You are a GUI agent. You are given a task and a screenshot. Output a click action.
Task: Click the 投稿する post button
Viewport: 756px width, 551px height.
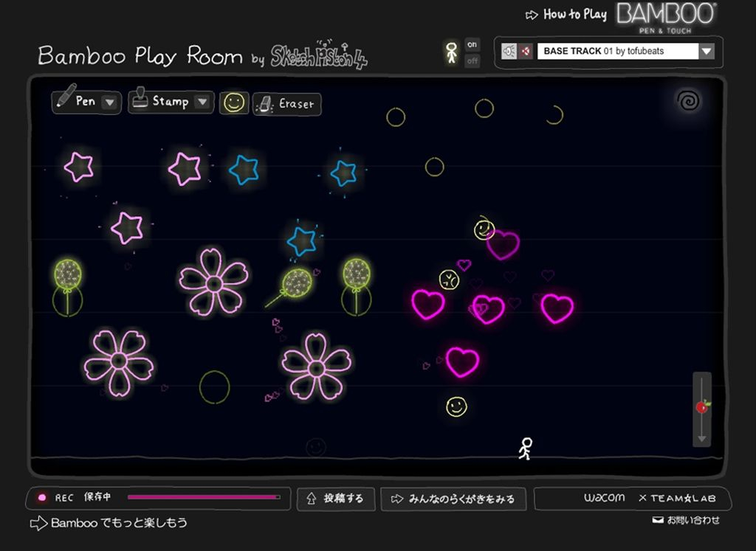[336, 499]
